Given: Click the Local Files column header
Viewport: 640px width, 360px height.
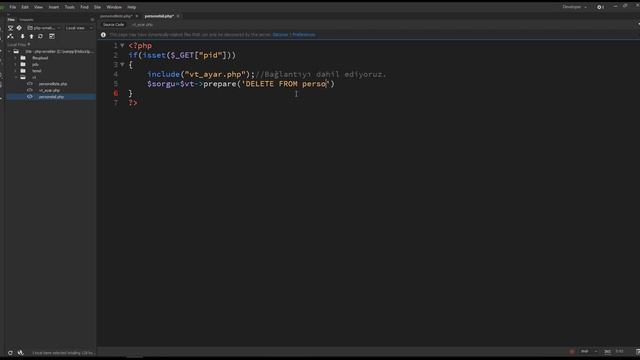Looking at the screenshot, I should [x=18, y=44].
